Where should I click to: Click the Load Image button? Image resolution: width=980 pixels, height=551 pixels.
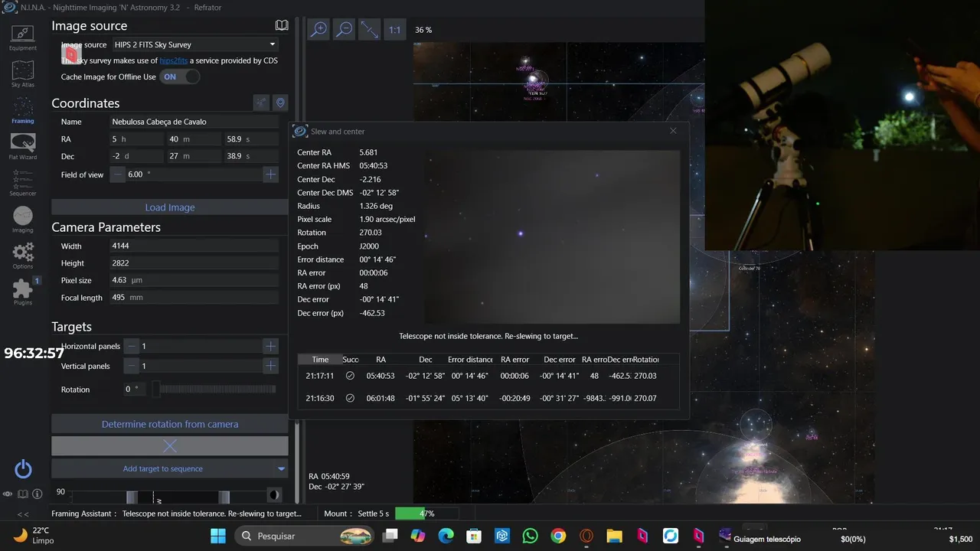[170, 207]
